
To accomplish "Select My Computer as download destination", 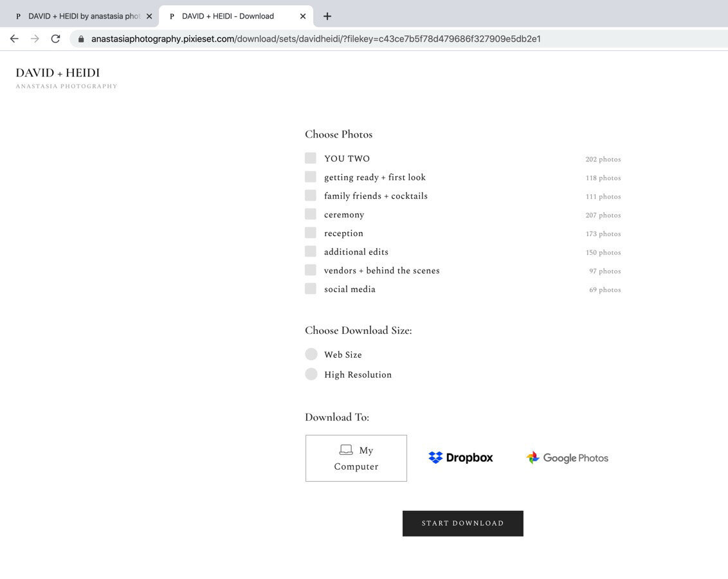I will coord(356,458).
